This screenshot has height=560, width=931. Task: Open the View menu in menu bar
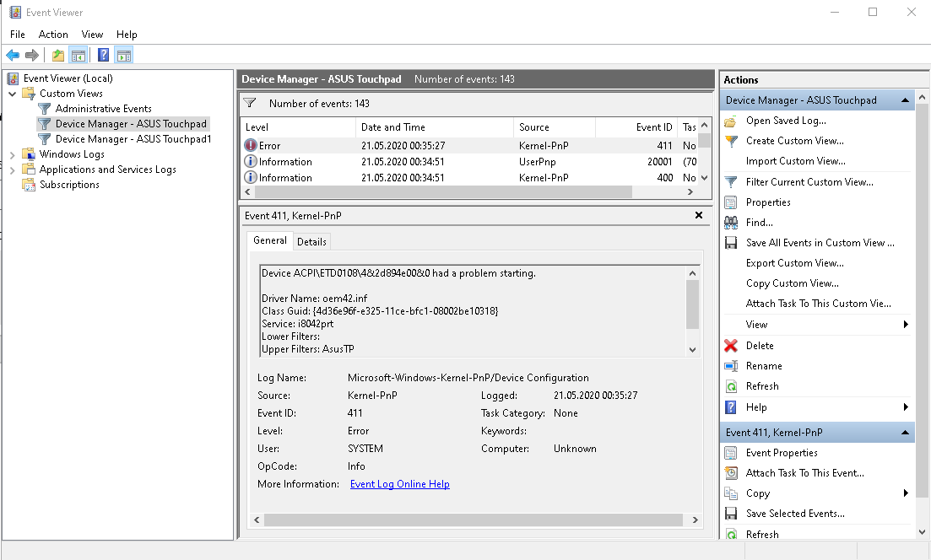coord(92,35)
